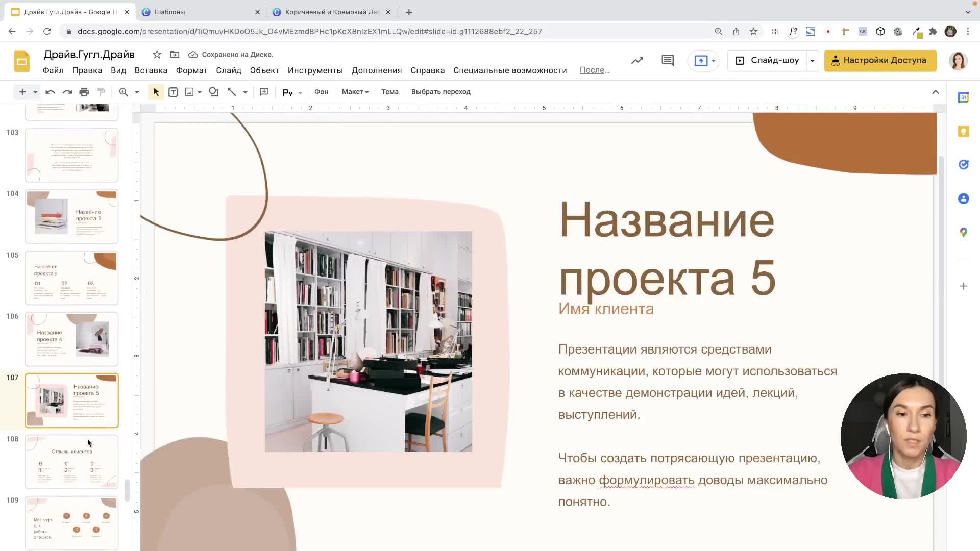The image size is (980, 551).
Task: Click the cloud saved-to-Drive status icon
Action: pos(193,55)
